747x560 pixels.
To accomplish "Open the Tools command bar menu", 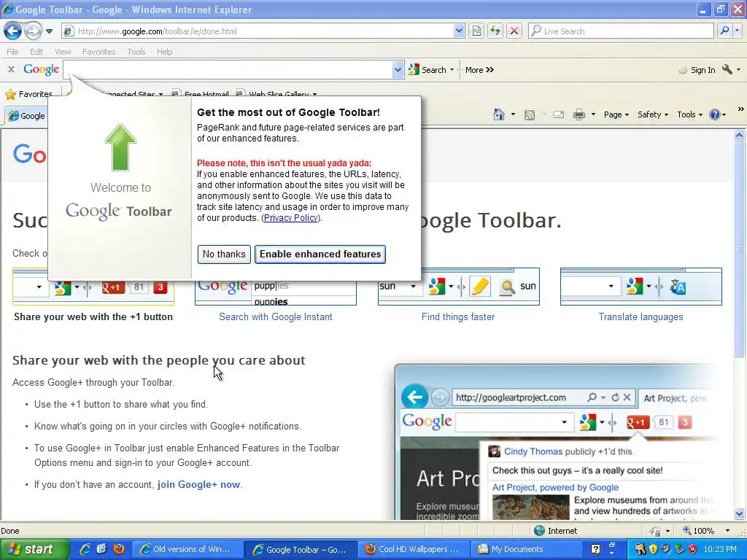I will [x=690, y=114].
